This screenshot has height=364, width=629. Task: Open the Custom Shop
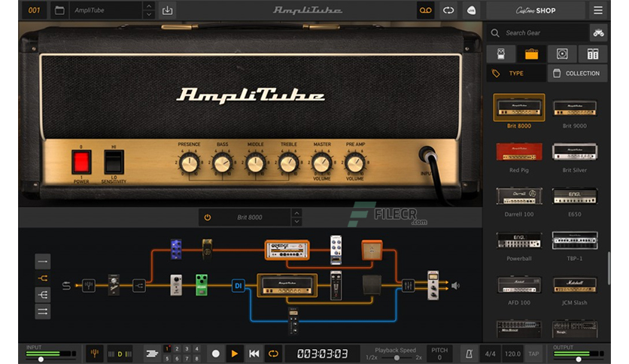point(536,11)
